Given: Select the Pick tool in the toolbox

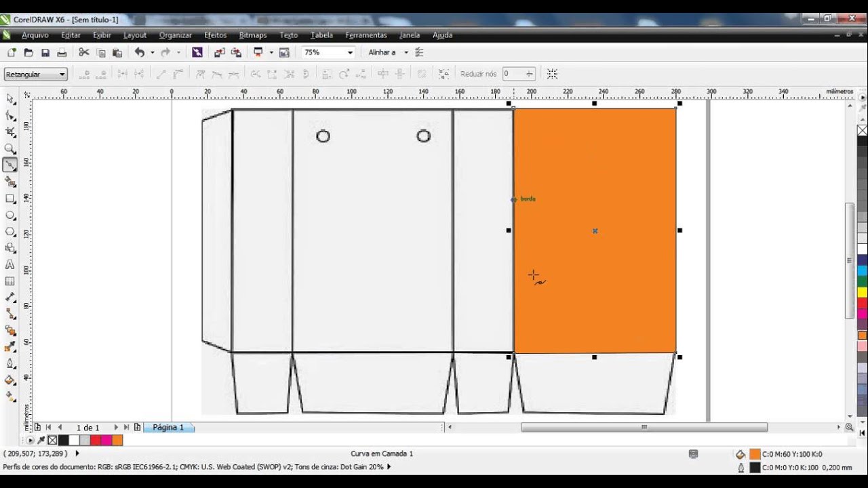Looking at the screenshot, I should [10, 99].
